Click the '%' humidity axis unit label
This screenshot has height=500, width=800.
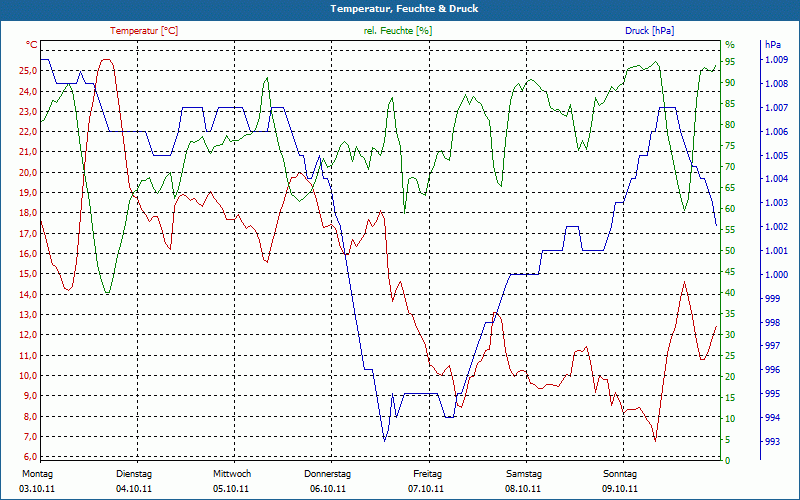coord(730,45)
